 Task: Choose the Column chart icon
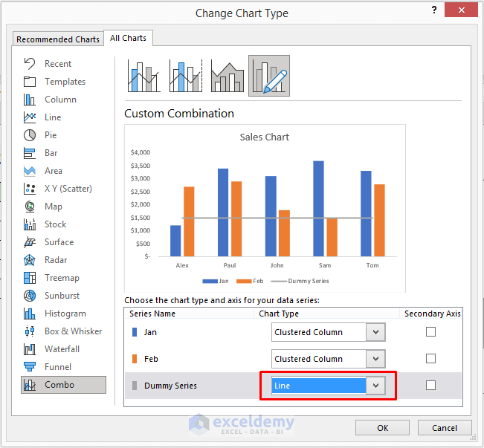pos(30,100)
